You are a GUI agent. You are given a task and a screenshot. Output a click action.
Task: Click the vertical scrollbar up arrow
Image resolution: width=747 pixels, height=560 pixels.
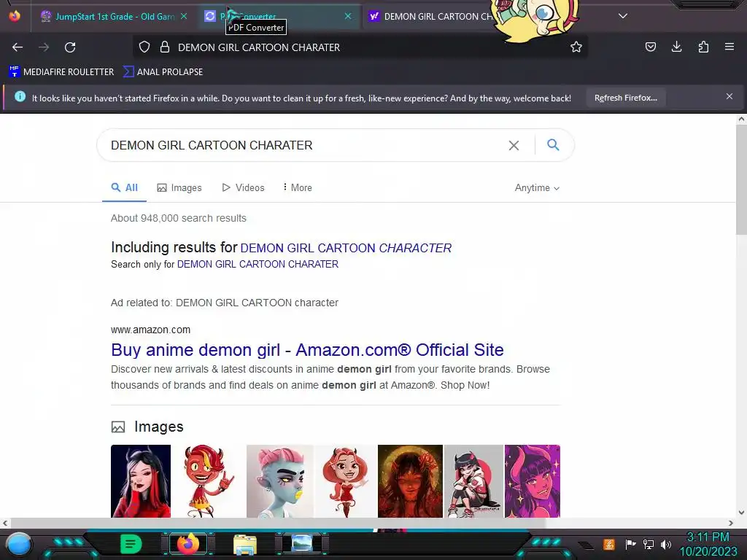(741, 119)
